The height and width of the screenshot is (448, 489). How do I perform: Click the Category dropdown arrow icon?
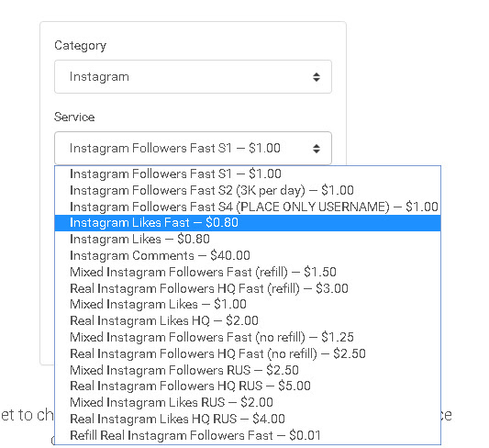[x=317, y=77]
